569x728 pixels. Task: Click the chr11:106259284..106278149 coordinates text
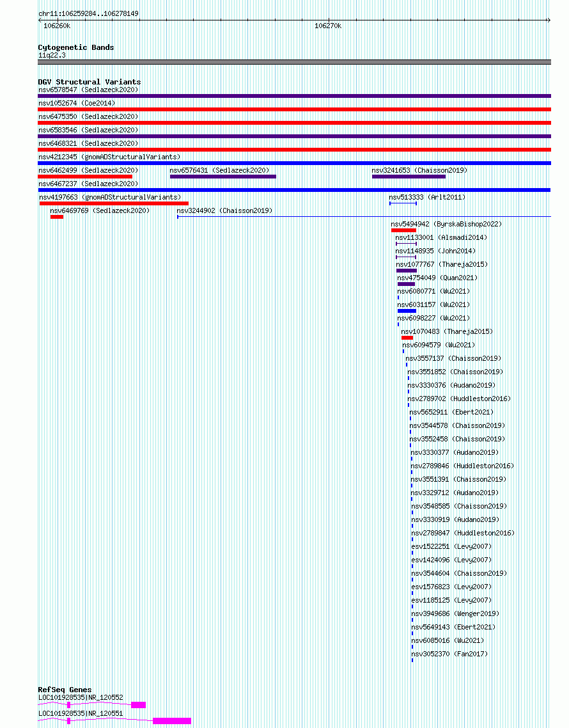(89, 14)
